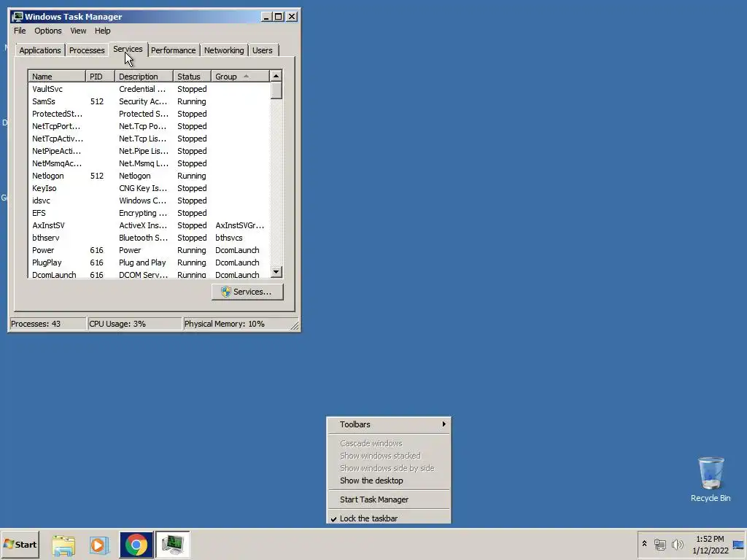Open the Options menu in Task Manager
The image size is (747, 560).
click(47, 31)
